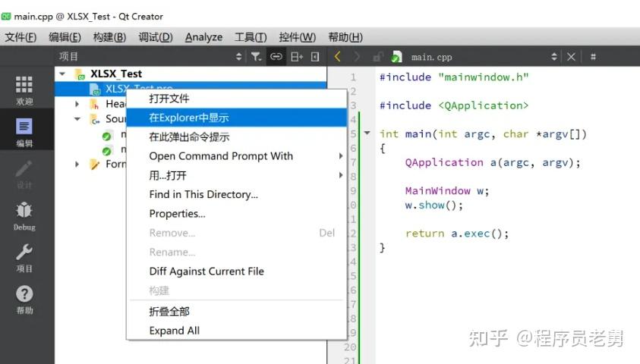The height and width of the screenshot is (364, 640).
Task: Choose Diff Against Current File
Action: click(x=237, y=271)
